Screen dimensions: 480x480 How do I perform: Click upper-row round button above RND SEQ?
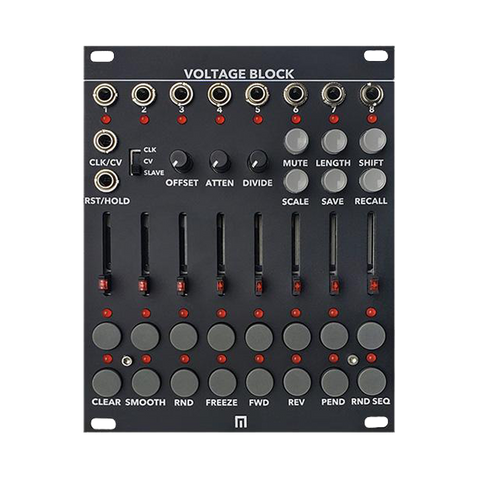point(371,335)
